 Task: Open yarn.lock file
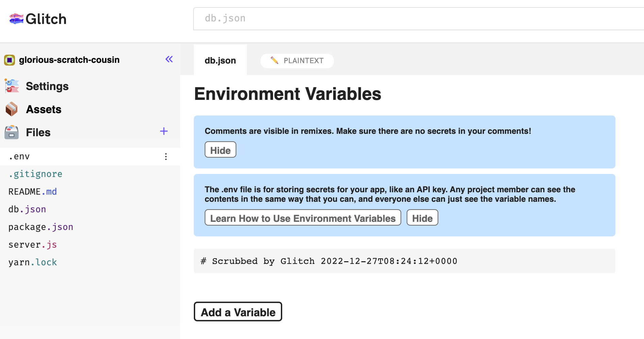pos(33,263)
